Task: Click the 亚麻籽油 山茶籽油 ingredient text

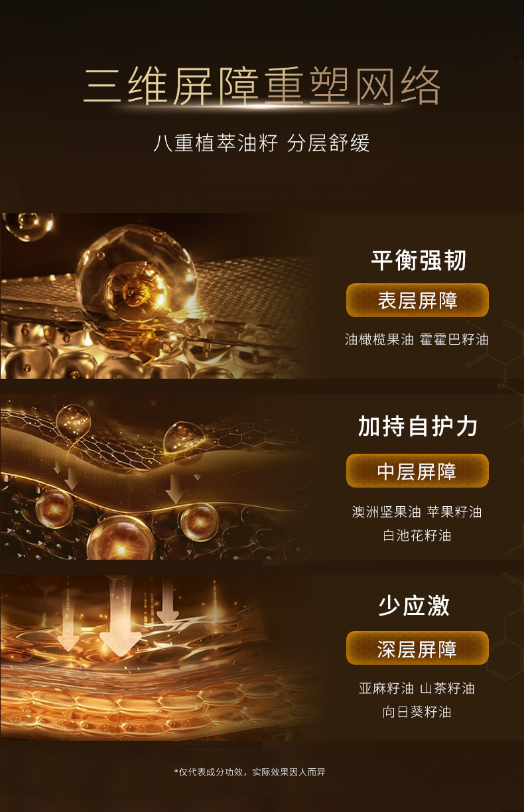Action: point(417,688)
